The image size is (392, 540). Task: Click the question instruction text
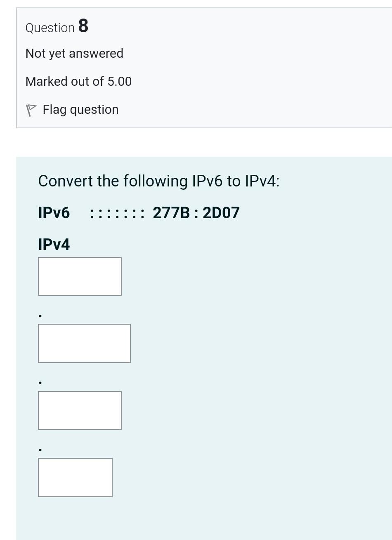pos(158,181)
